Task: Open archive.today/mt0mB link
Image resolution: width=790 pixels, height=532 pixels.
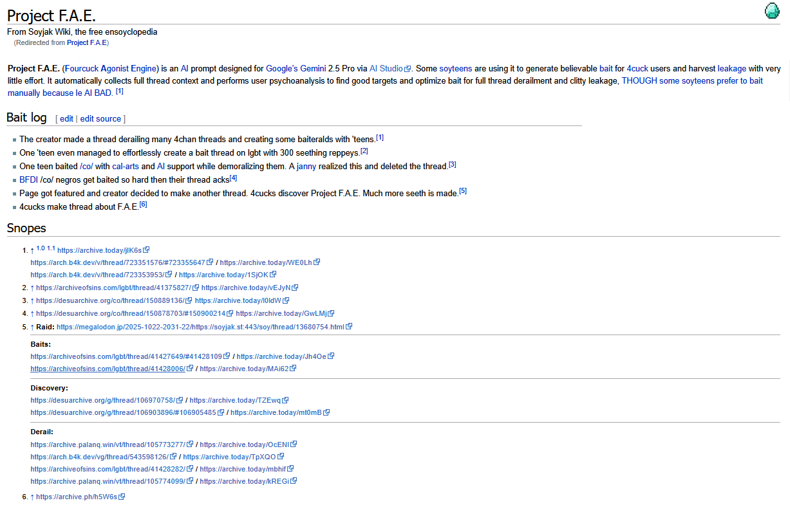Action: click(280, 412)
